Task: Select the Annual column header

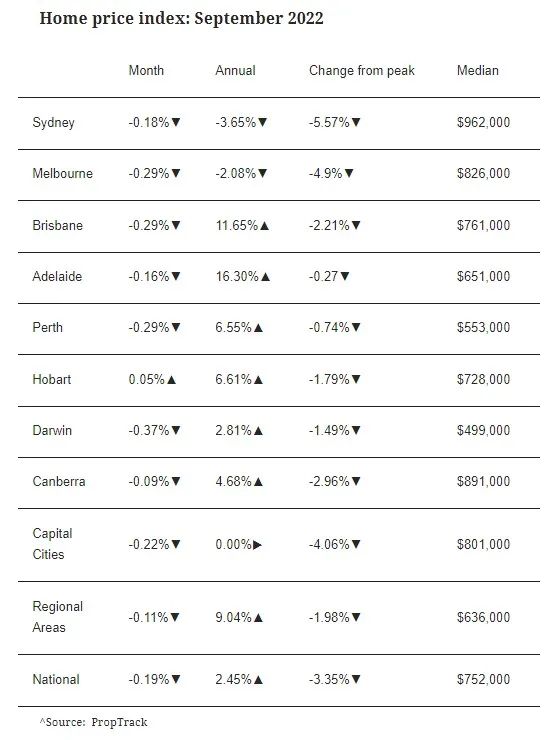Action: (235, 70)
